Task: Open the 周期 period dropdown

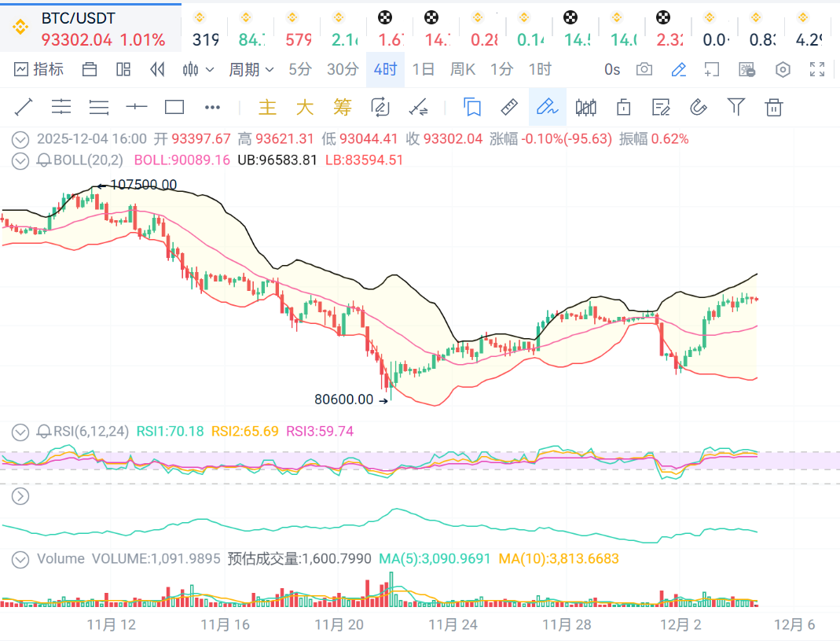Action: pyautogui.click(x=251, y=70)
